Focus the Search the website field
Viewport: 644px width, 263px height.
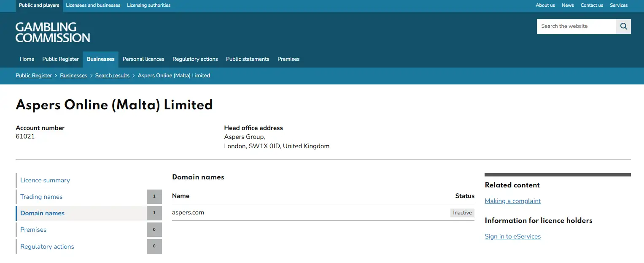(577, 26)
